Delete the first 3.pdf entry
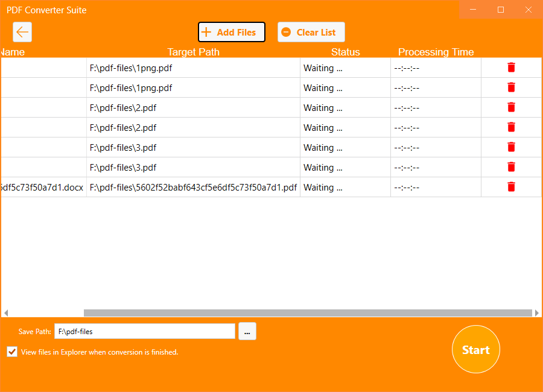Viewport: 543px width, 392px height. pos(511,147)
